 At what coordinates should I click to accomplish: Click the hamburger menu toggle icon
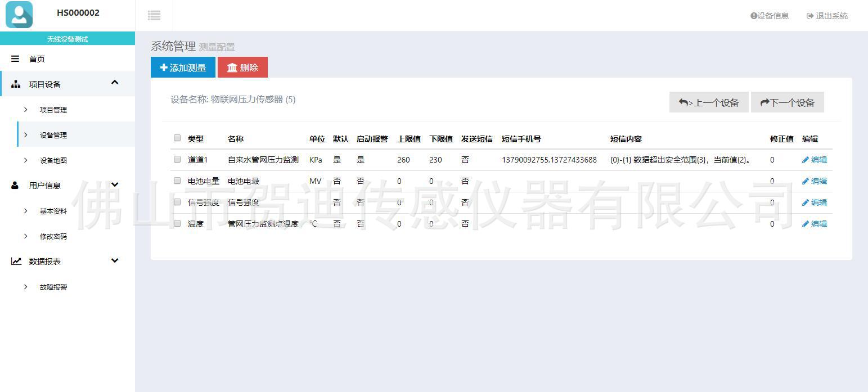[x=154, y=16]
